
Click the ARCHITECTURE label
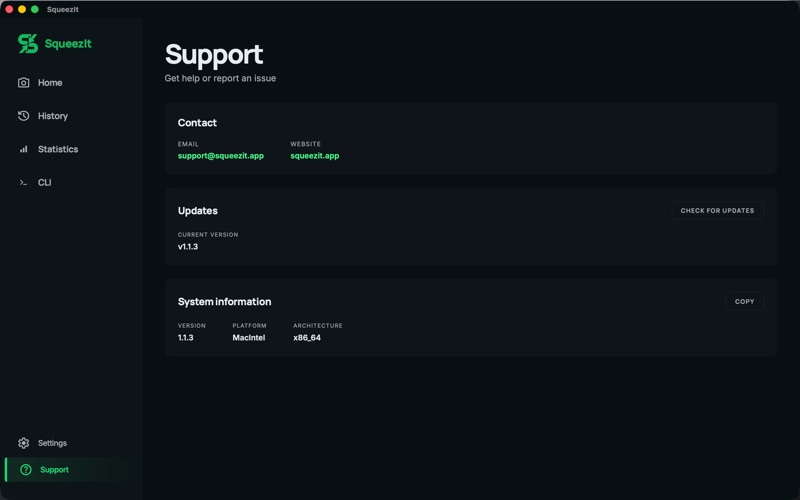pyautogui.click(x=318, y=326)
